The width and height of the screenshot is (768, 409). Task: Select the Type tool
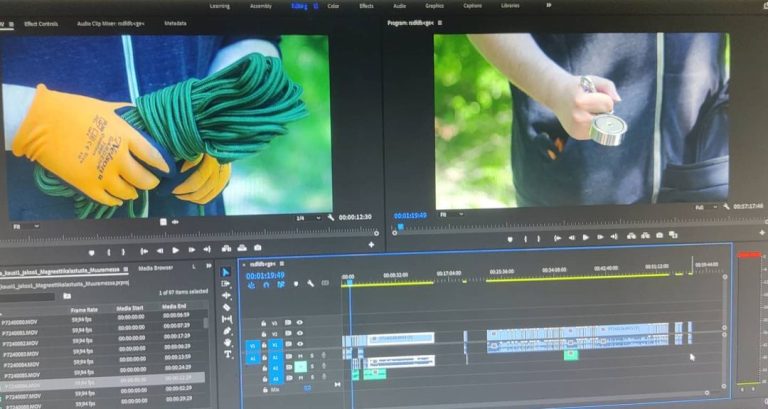[x=228, y=354]
